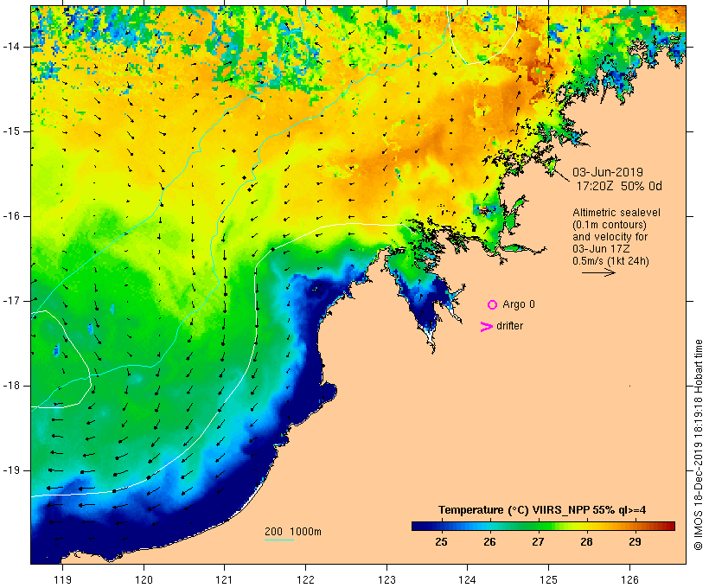This screenshot has height=588, width=709.
Task: Click the IMOS copyright timestamp text
Action: (698, 444)
